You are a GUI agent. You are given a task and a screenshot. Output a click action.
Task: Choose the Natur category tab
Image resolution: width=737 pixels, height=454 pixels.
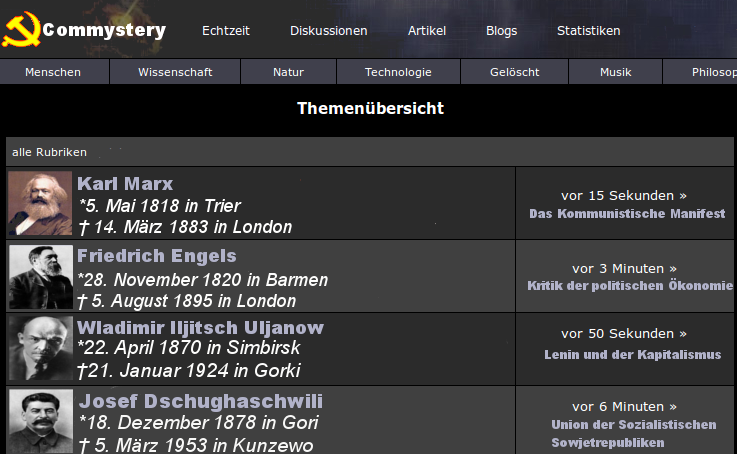(x=289, y=72)
